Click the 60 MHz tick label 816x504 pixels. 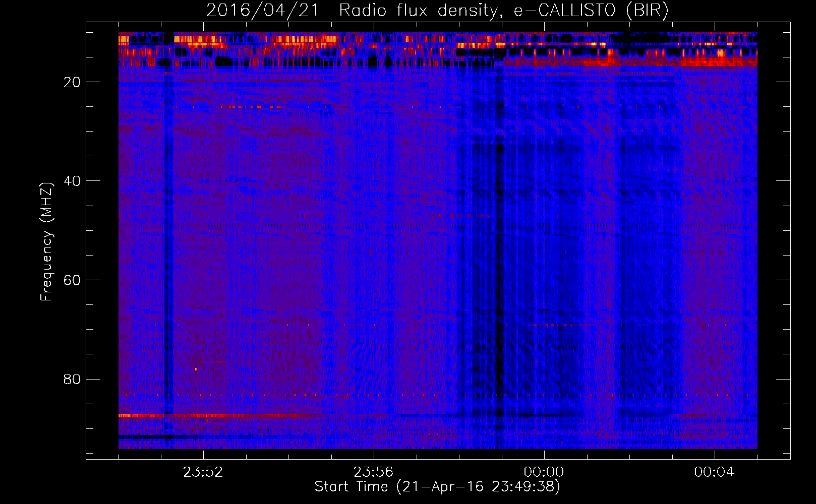(72, 280)
